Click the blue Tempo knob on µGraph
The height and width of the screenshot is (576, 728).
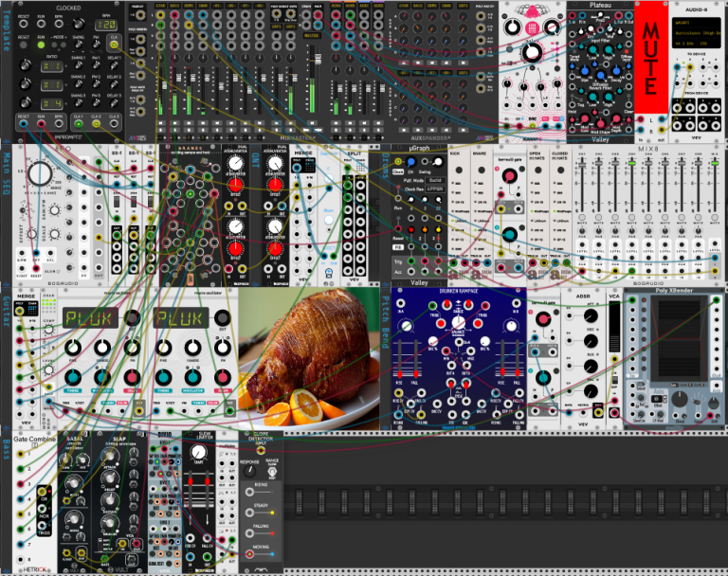click(410, 161)
